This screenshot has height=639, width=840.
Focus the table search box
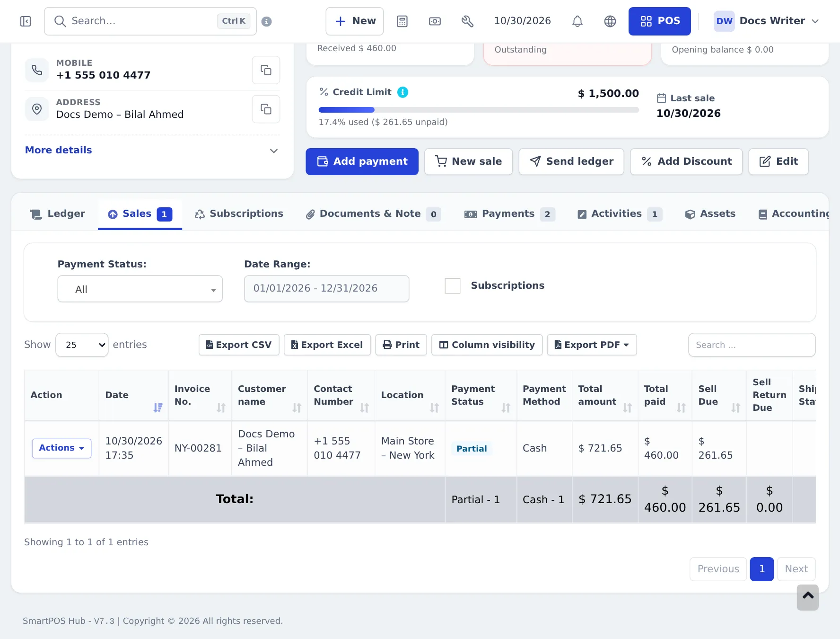[x=752, y=345]
